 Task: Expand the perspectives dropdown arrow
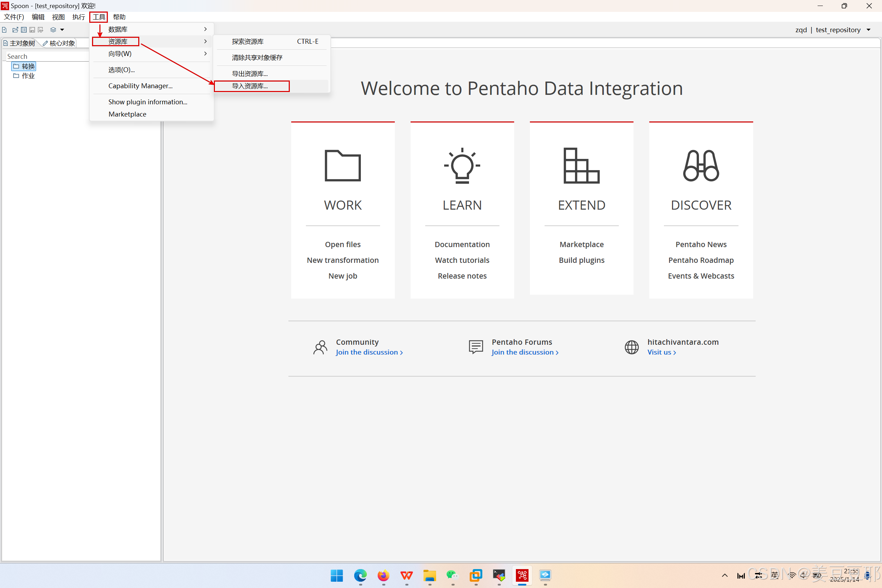pyautogui.click(x=62, y=30)
